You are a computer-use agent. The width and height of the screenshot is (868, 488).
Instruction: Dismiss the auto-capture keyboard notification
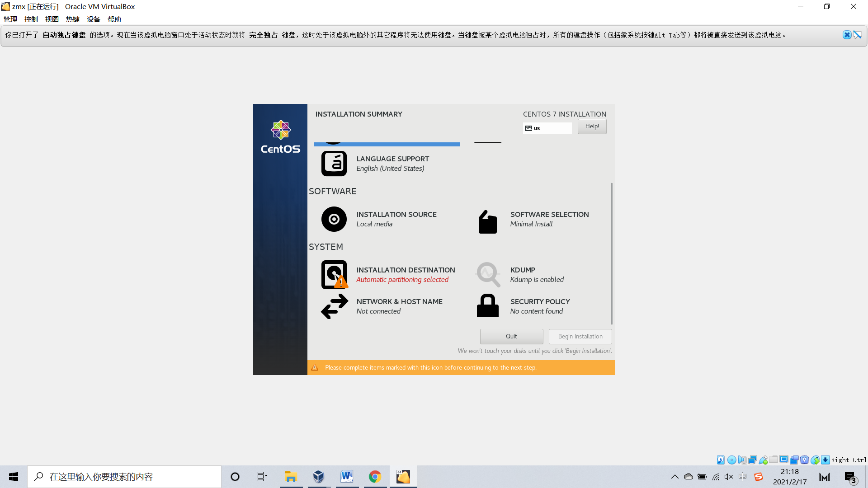pyautogui.click(x=847, y=35)
